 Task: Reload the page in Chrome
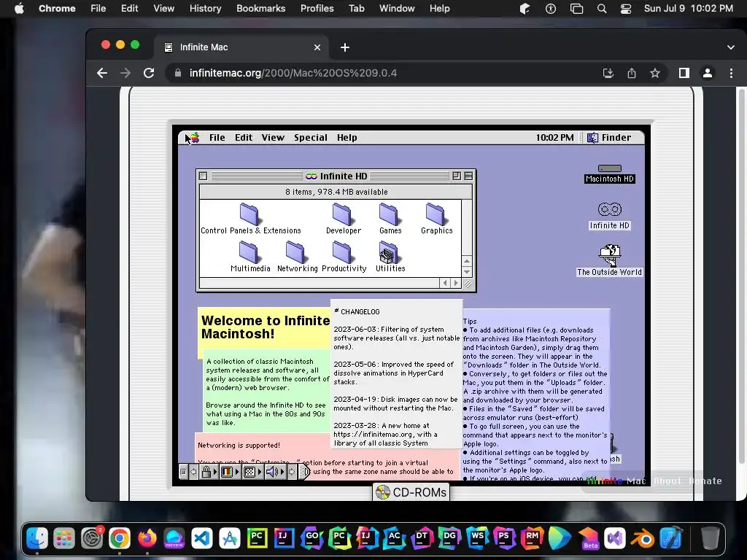(149, 73)
